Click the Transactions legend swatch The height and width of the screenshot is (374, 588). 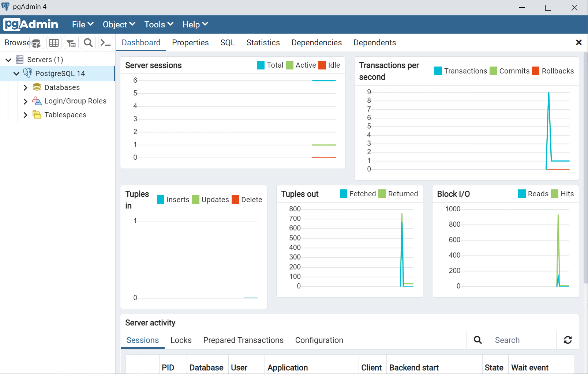point(438,71)
